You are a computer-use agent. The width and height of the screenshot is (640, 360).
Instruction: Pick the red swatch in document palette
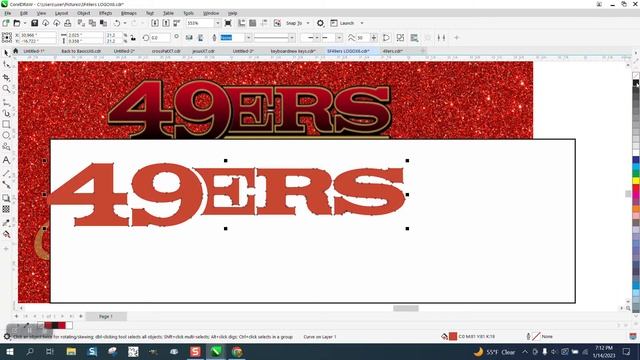(x=61, y=325)
